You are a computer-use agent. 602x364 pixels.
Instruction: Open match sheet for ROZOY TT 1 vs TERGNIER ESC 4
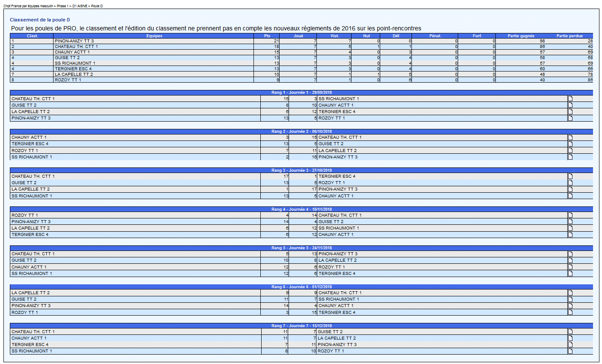pos(570,312)
